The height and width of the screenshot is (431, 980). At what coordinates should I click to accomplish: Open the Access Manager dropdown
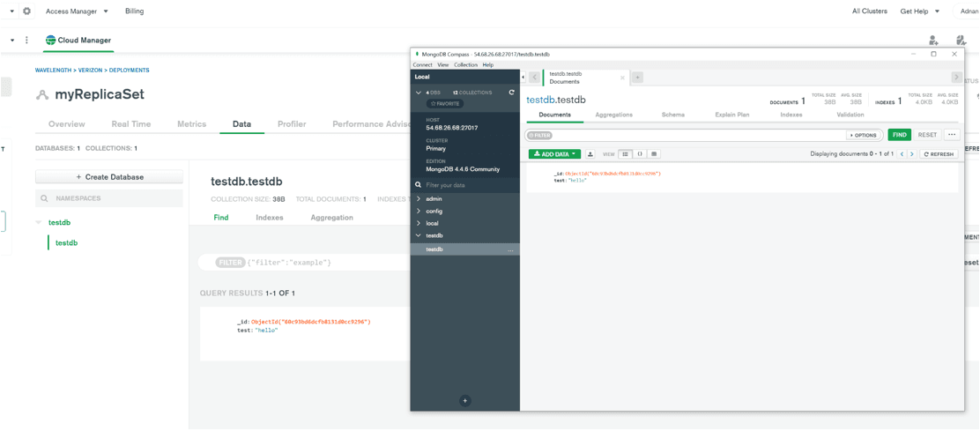[77, 11]
